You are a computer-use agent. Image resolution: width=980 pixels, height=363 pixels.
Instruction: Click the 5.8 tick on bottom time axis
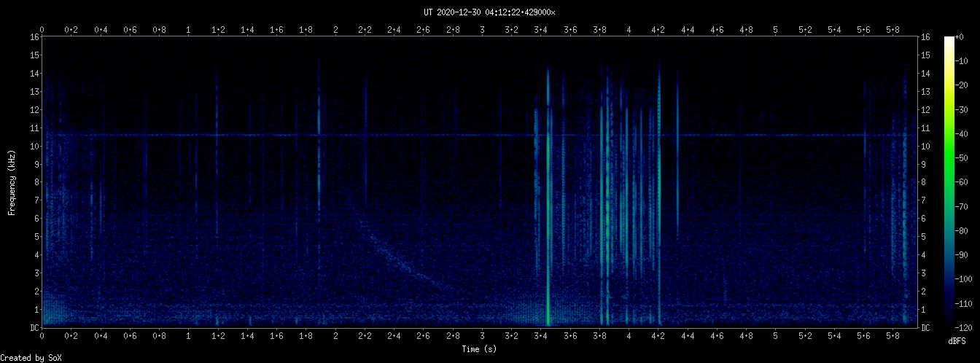tap(893, 337)
